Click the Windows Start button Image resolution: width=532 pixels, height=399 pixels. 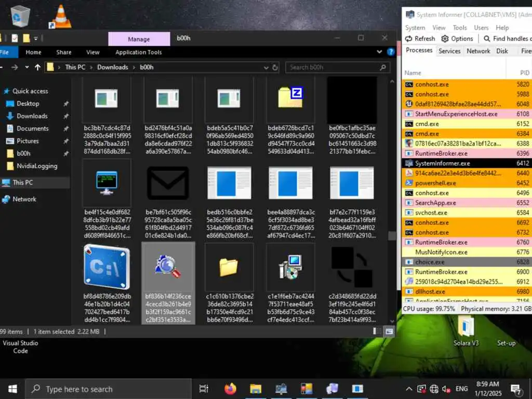(12, 389)
